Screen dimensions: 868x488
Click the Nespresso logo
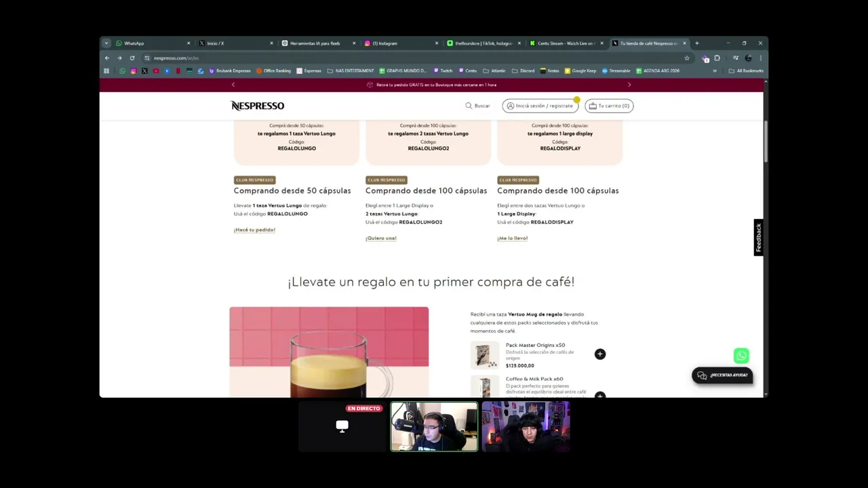pos(258,106)
